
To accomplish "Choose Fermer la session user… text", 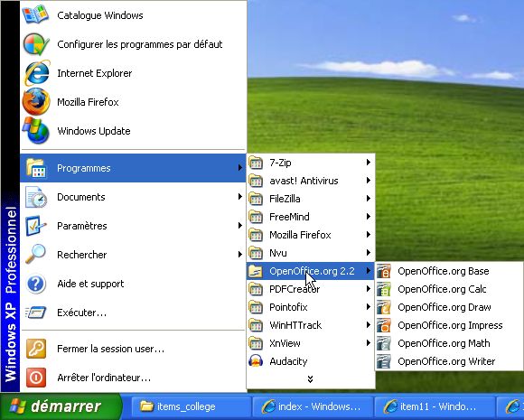I will coord(110,349).
